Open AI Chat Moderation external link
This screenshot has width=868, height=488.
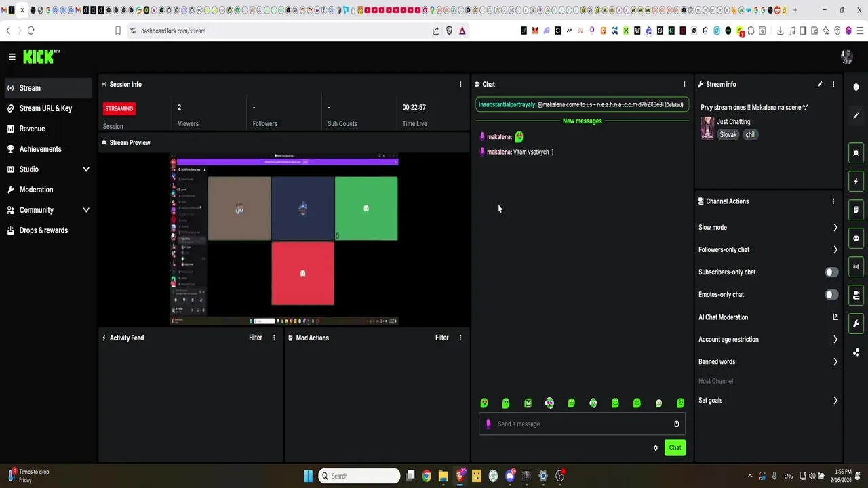pos(835,317)
